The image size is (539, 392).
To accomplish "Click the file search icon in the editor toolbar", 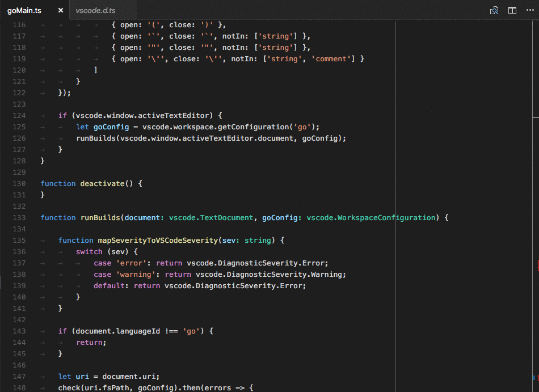I will click(x=494, y=10).
